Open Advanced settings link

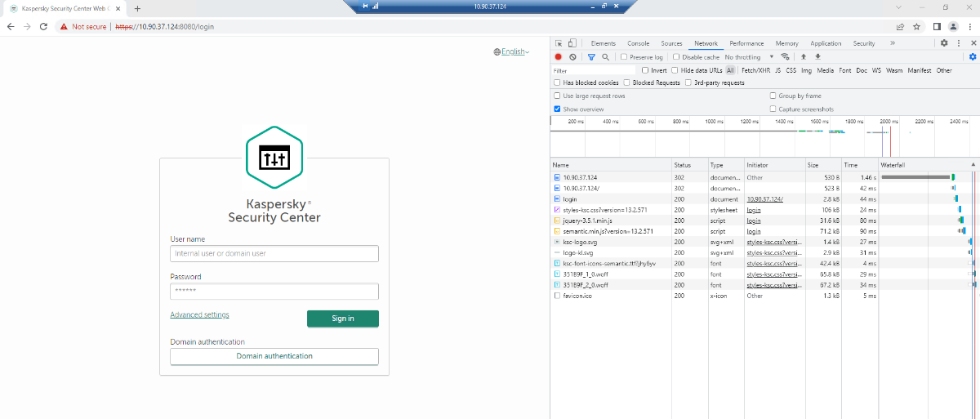pos(199,314)
